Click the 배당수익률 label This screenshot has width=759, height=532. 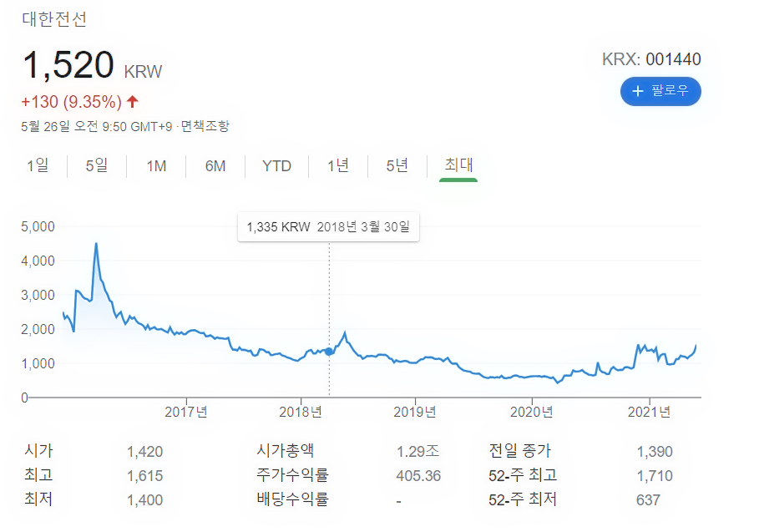click(x=292, y=499)
